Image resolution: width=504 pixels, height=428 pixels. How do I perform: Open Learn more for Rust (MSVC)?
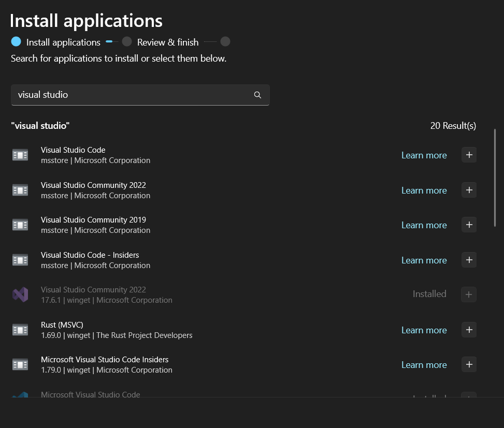pos(424,330)
